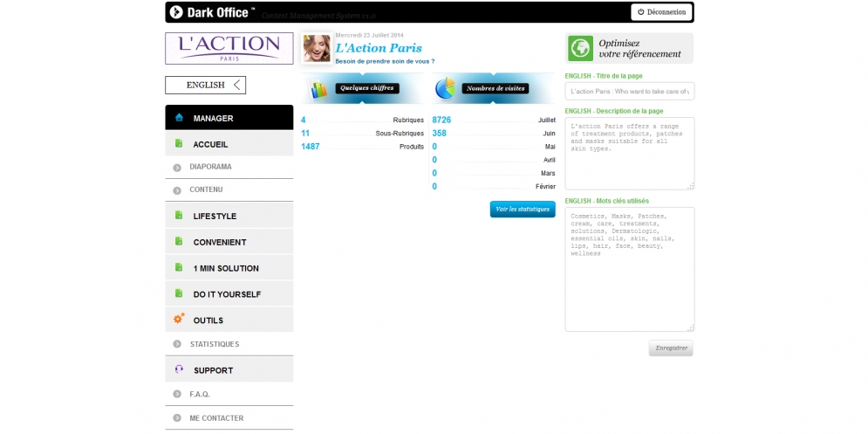
Task: Click the green page icon beside ACCUEIL
Action: 179,143
